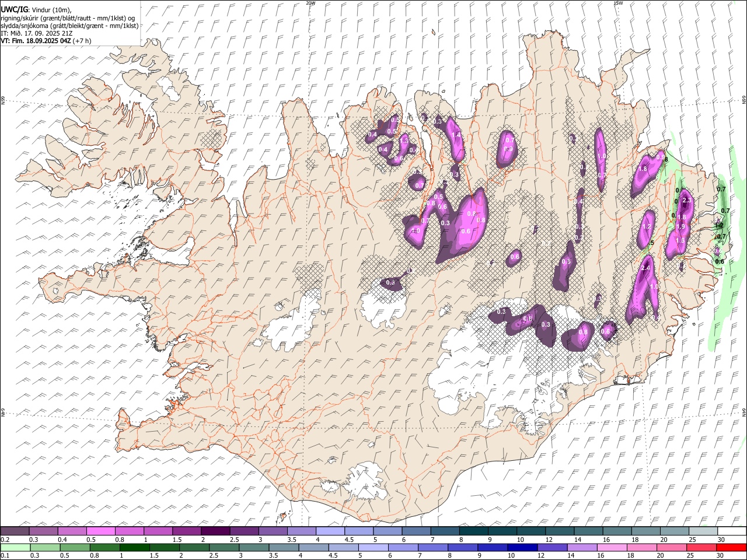Screen dimensions: 747x560
Task: Click the light blue 6 rain legend swatch
Action: pos(402,548)
